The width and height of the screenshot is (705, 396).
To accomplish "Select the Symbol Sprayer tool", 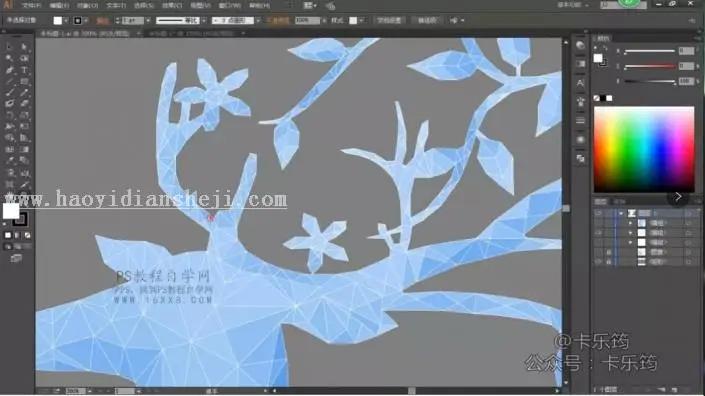I will click(9, 173).
